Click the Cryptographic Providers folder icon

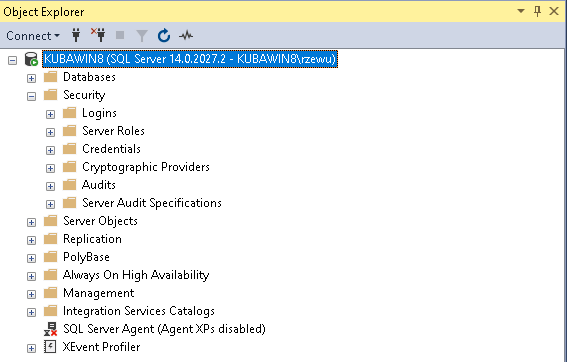coord(69,167)
